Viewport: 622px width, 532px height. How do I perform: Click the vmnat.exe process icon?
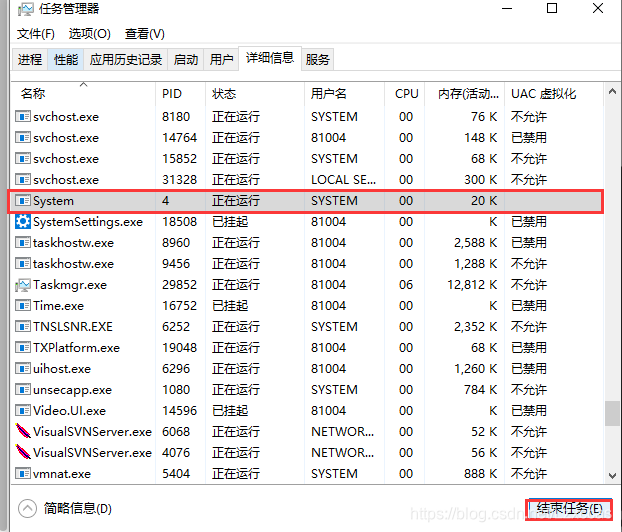tap(23, 473)
